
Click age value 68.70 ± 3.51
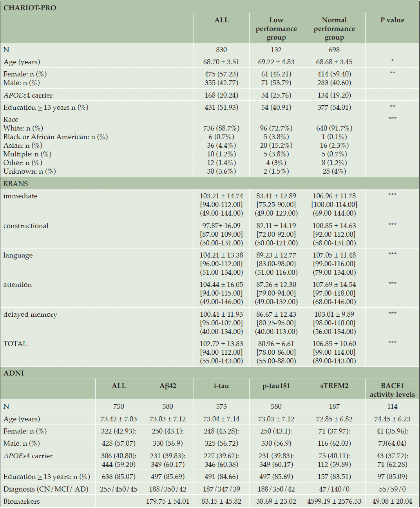[221, 62]
